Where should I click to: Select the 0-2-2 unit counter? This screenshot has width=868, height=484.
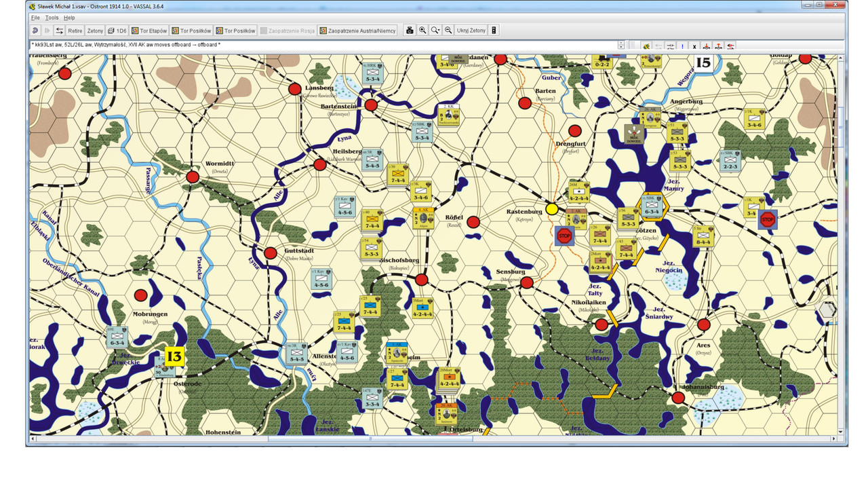click(601, 62)
